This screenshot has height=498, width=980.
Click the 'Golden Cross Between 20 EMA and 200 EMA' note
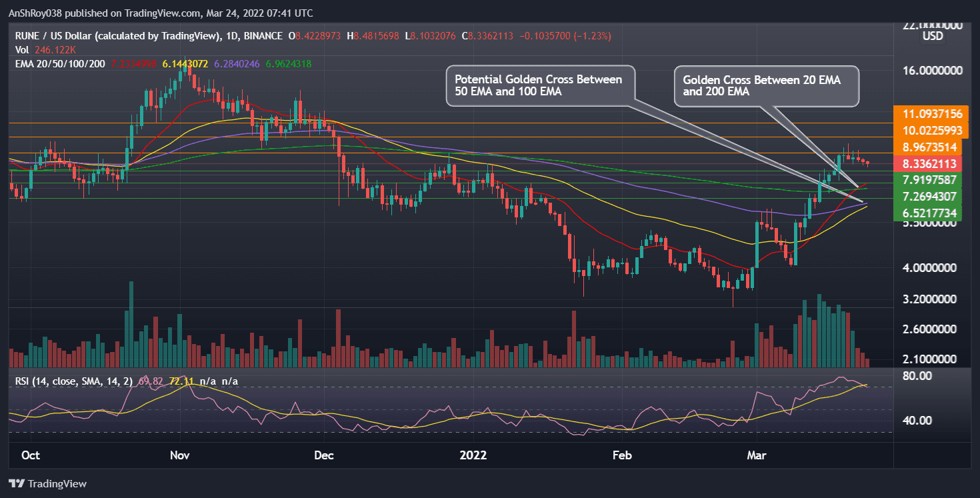pyautogui.click(x=765, y=85)
